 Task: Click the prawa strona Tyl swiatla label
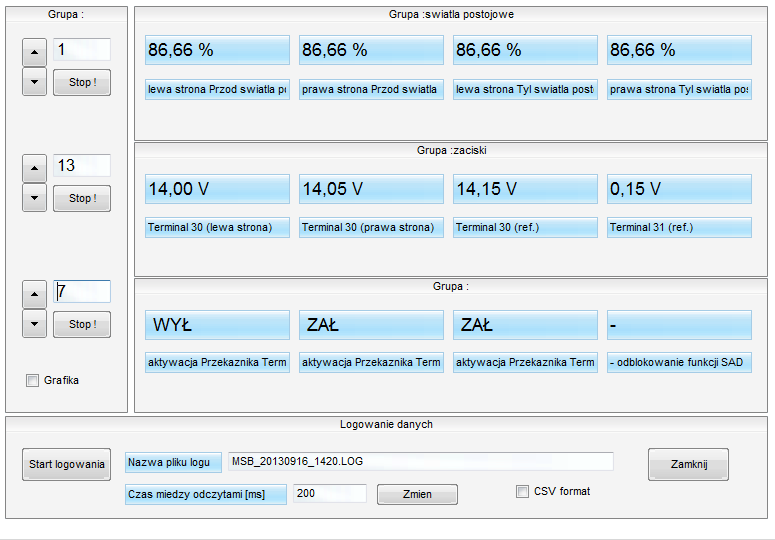point(679,89)
